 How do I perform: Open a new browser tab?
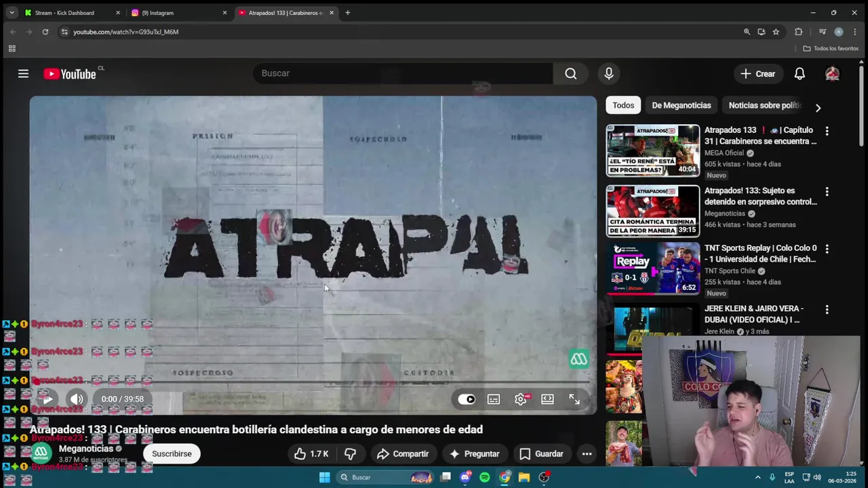point(347,12)
